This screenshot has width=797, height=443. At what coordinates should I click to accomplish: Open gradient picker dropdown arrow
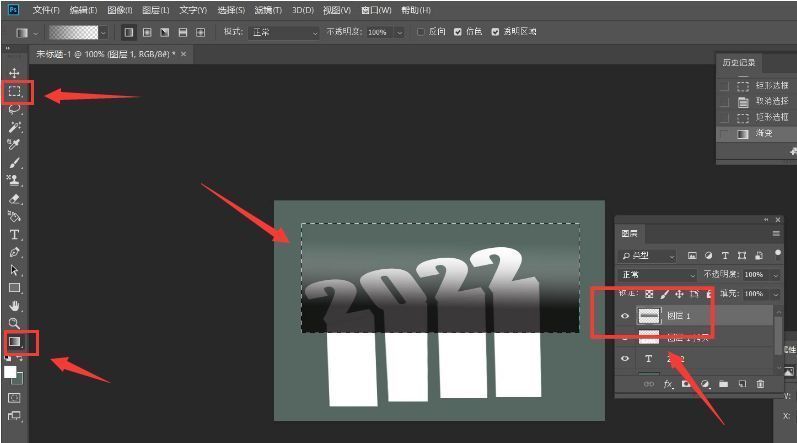[x=103, y=33]
